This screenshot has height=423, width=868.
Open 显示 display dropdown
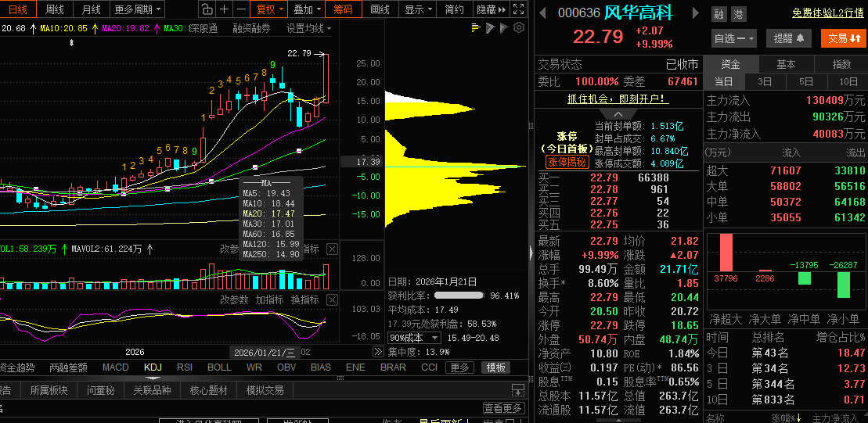(418, 9)
